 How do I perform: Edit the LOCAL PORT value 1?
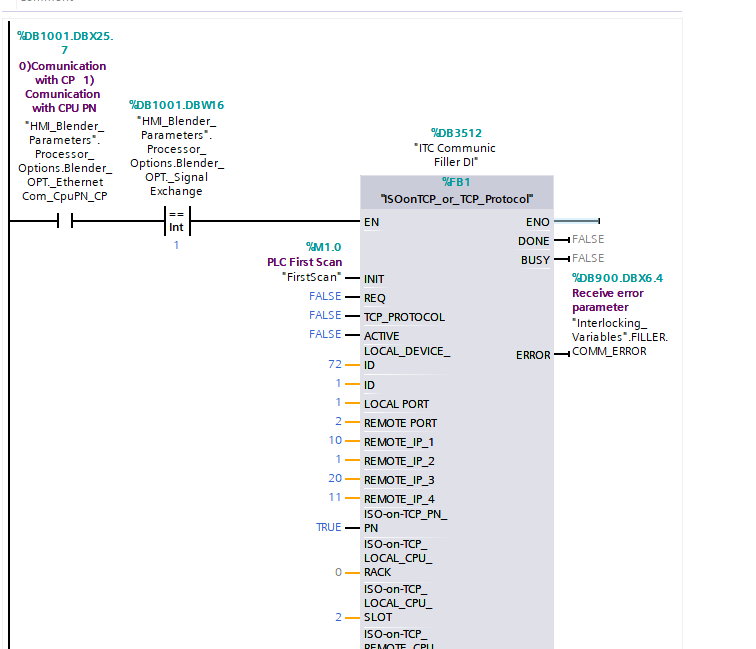tap(338, 402)
